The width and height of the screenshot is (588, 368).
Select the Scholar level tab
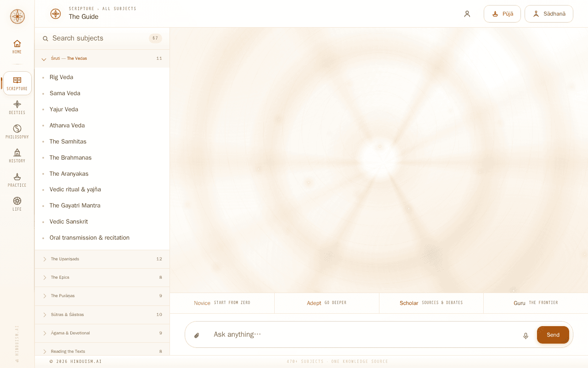click(431, 303)
